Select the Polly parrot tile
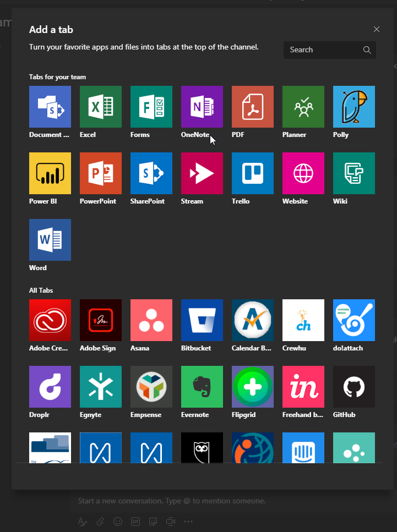 click(354, 107)
